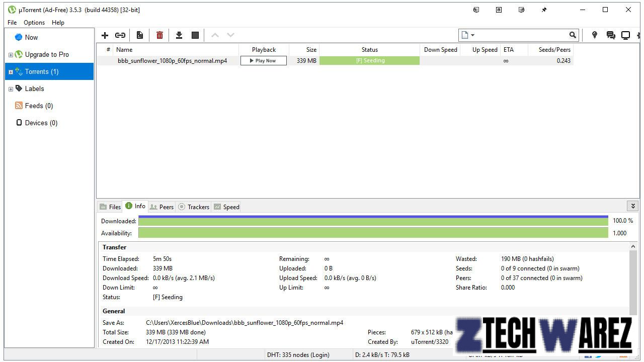Click the Save As file path
Screen dimensions: 644x362
tap(245, 323)
